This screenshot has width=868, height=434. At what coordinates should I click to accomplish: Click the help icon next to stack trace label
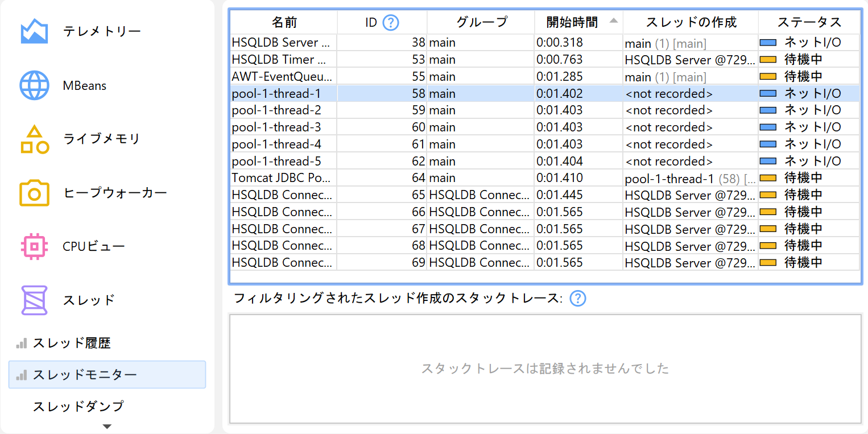coord(578,298)
